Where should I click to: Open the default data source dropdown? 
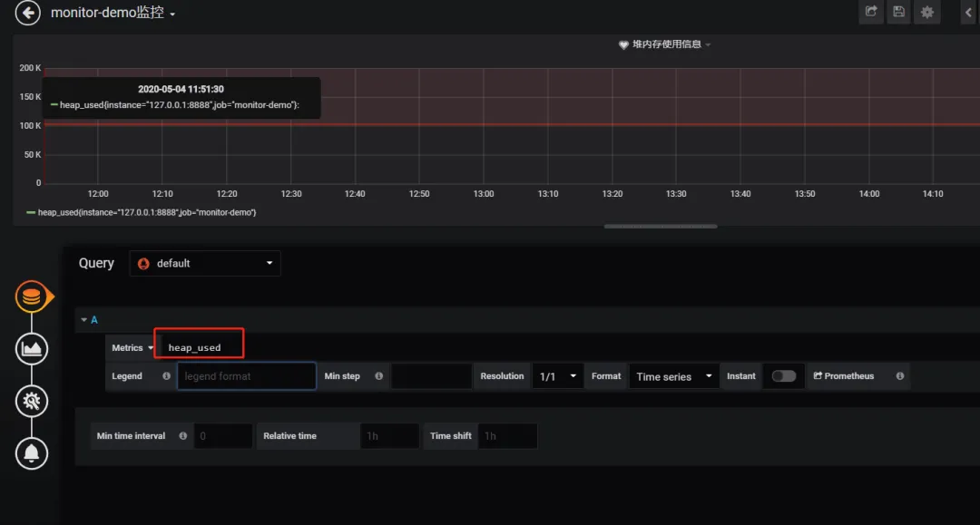tap(205, 264)
